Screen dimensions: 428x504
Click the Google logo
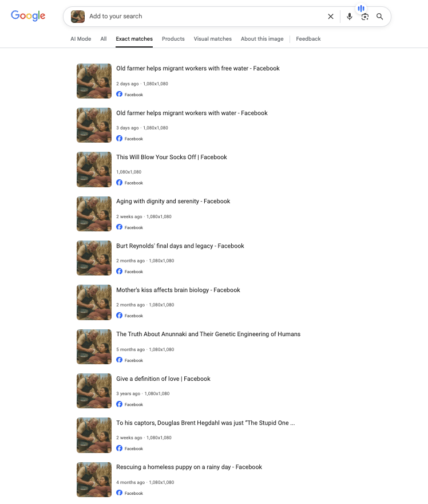pos(28,15)
